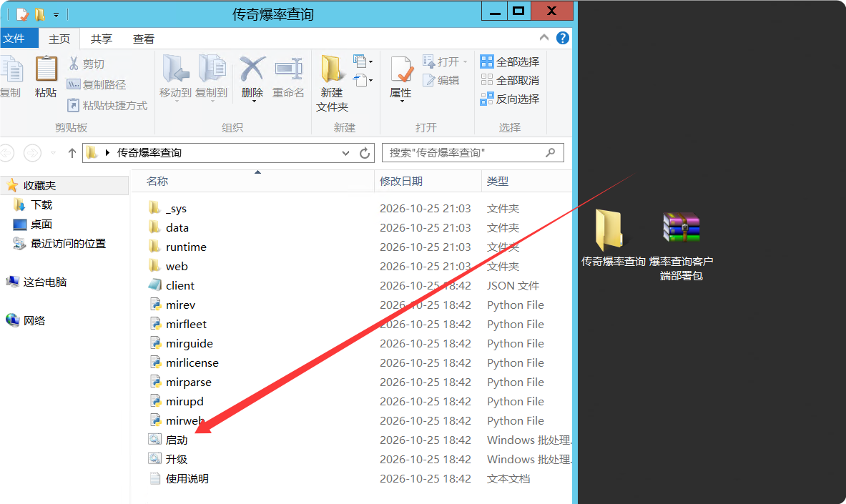This screenshot has width=846, height=504.
Task: Click Paste shortcut option
Action: (107, 105)
